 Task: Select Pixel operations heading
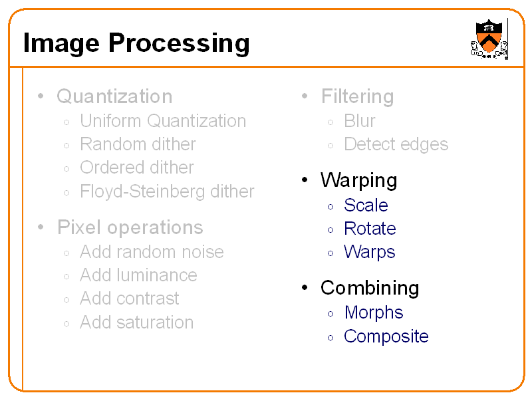[130, 227]
